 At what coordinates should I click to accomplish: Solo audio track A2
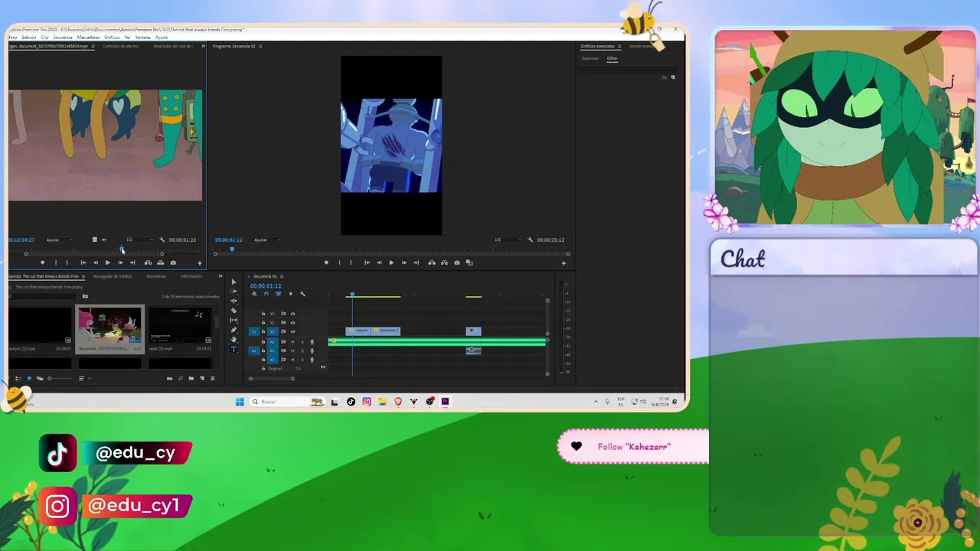(x=302, y=350)
